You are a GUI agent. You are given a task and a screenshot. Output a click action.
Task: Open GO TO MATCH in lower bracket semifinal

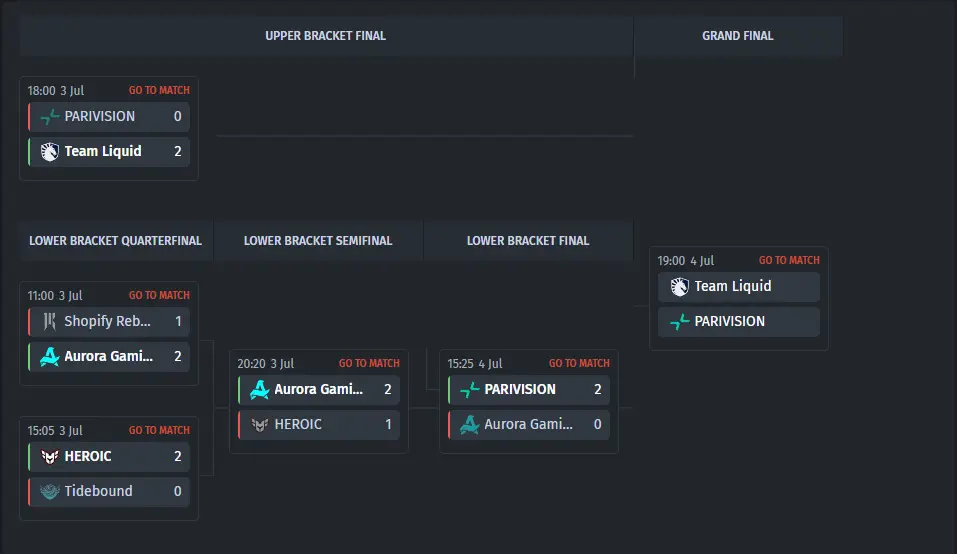click(369, 363)
